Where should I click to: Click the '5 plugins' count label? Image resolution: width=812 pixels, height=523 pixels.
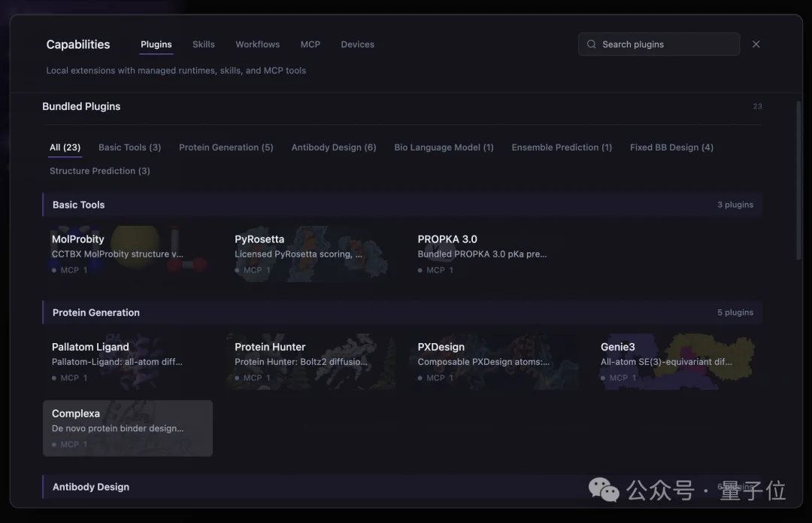(735, 312)
